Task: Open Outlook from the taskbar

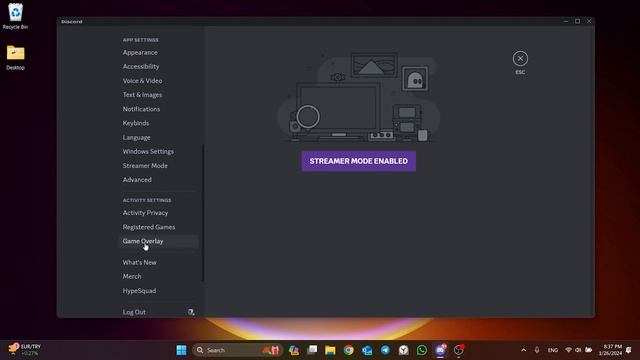Action: (x=367, y=350)
